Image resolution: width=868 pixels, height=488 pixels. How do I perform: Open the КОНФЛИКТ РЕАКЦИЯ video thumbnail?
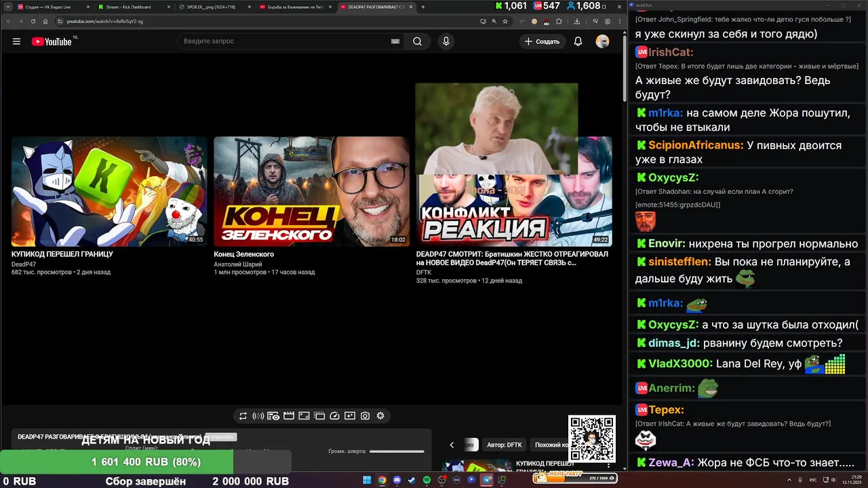(514, 192)
